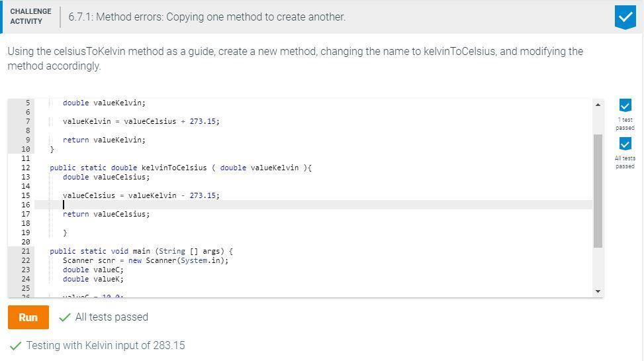Run the code with the orange Run button
Viewport: 644px width, 361px height.
click(x=28, y=317)
